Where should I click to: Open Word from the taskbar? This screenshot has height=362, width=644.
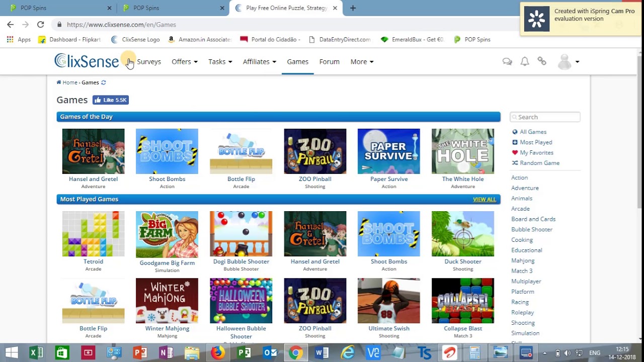point(321,353)
